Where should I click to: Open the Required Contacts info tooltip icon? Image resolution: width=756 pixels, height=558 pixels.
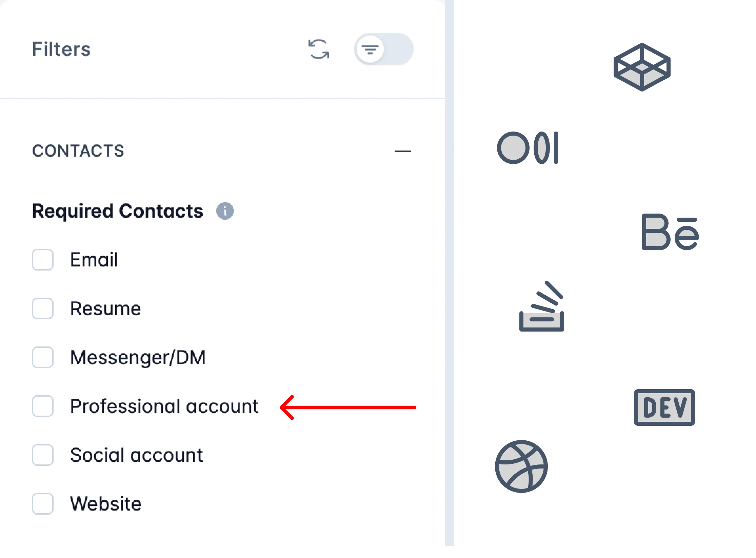[x=225, y=211]
